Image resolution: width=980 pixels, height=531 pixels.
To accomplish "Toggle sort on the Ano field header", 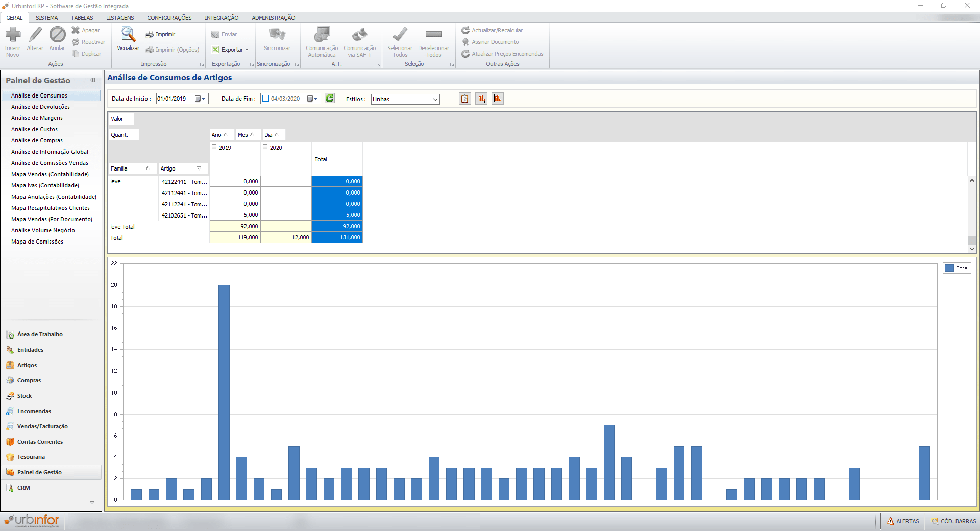I will (222, 135).
